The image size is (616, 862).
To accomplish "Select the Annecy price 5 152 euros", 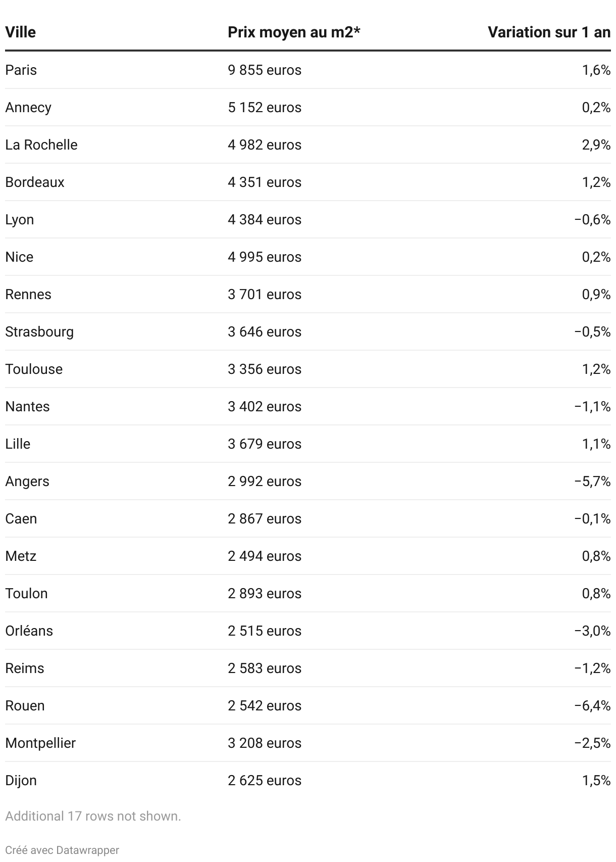I will (x=265, y=107).
